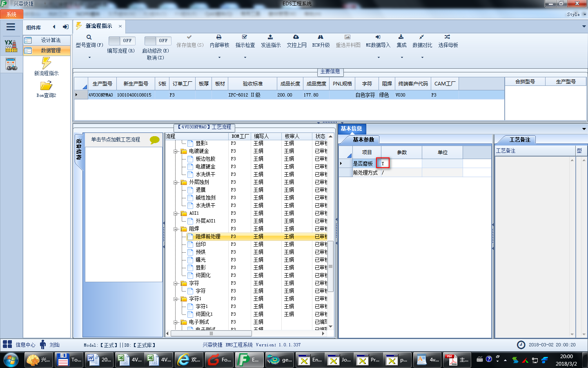Click the MI数据导入 import icon
This screenshot has width=588, height=368.
[x=378, y=37]
